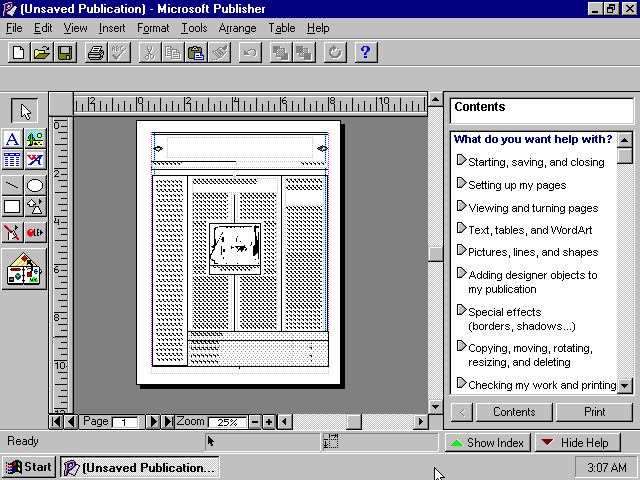Viewport: 640px width, 480px height.
Task: Click the Hide Help button
Action: coord(578,442)
